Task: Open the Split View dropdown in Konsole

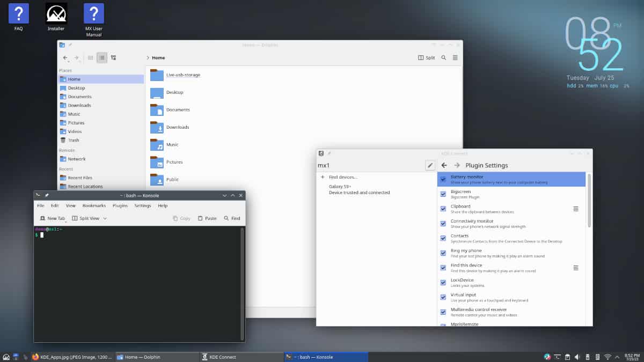Action: (x=105, y=218)
